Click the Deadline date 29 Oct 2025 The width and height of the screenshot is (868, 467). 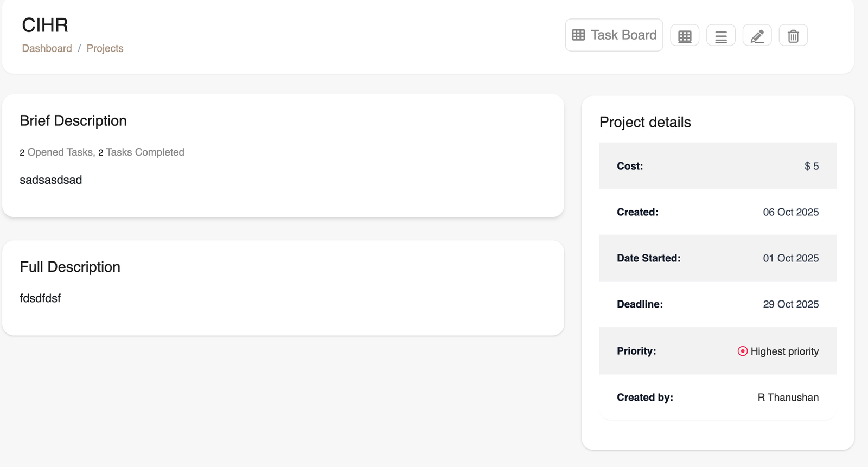pyautogui.click(x=790, y=304)
